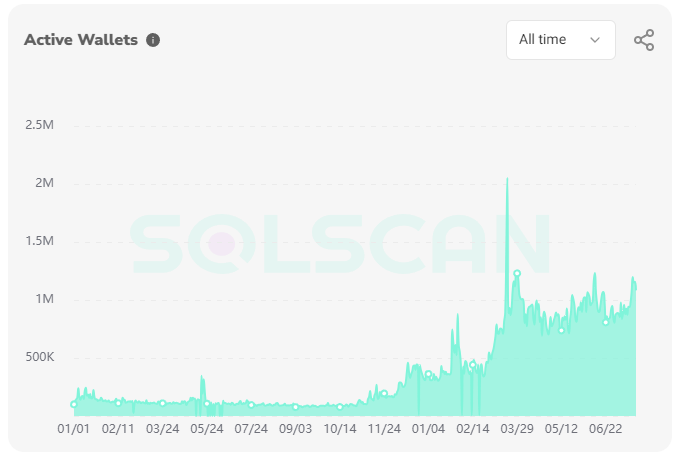
Task: Click the 05/24 x-axis date label
Action: pyautogui.click(x=207, y=429)
